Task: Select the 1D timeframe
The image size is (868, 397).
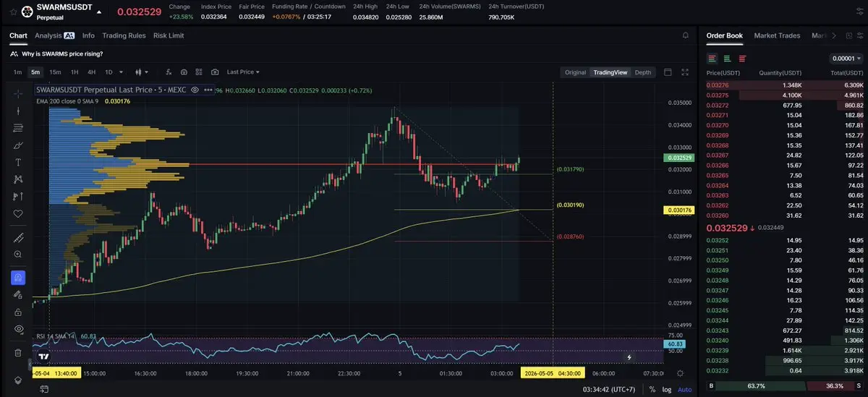Action: (109, 72)
